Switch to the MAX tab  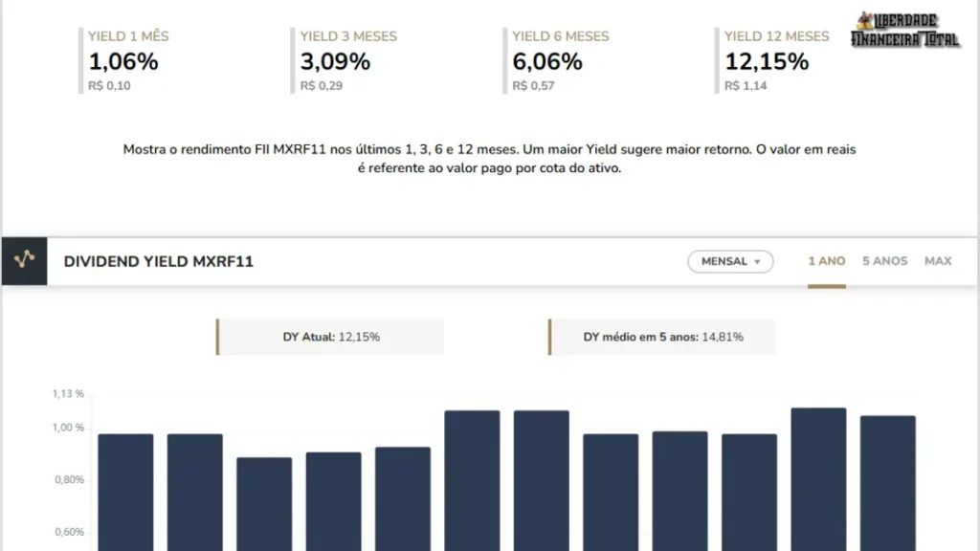tap(938, 261)
